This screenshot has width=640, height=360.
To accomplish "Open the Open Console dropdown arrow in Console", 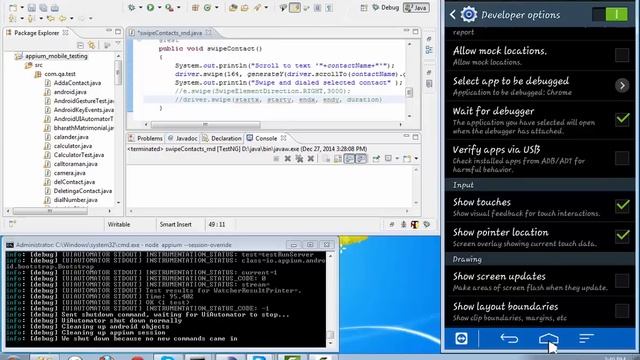I will click(x=416, y=158).
